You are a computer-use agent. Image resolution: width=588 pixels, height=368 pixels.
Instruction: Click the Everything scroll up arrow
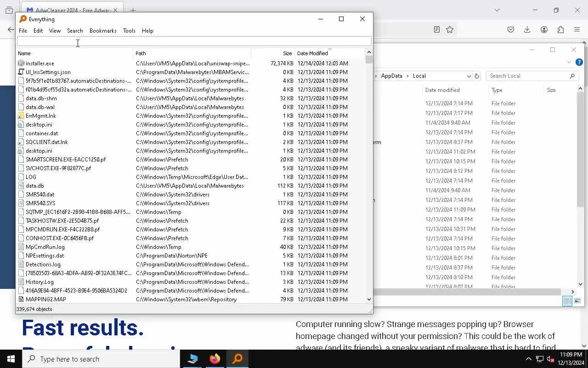pyautogui.click(x=369, y=52)
